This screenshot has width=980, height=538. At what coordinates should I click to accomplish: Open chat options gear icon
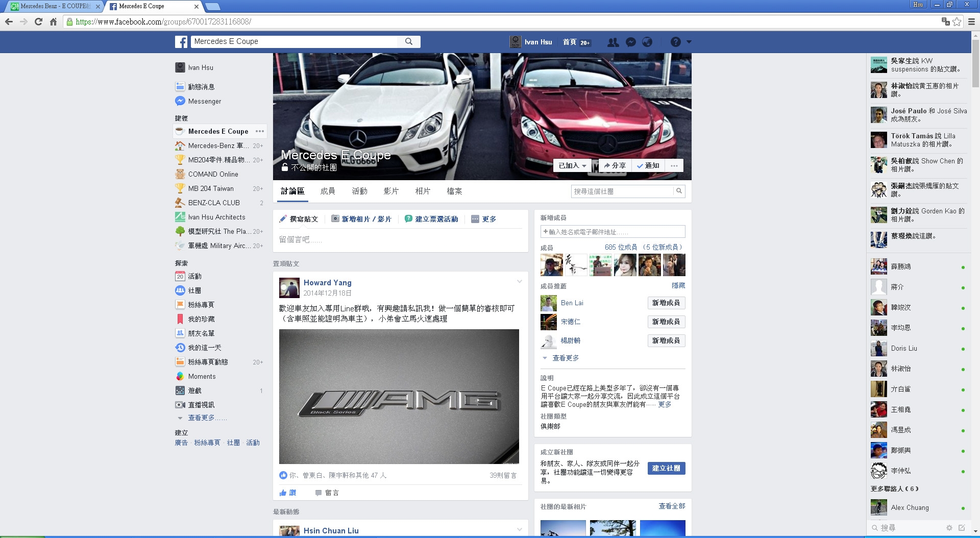(x=949, y=528)
